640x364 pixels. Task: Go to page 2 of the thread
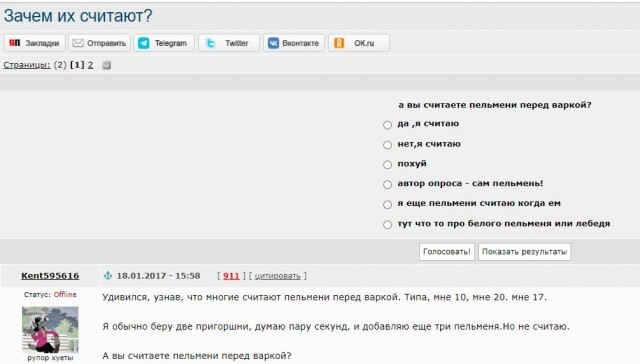[x=90, y=65]
